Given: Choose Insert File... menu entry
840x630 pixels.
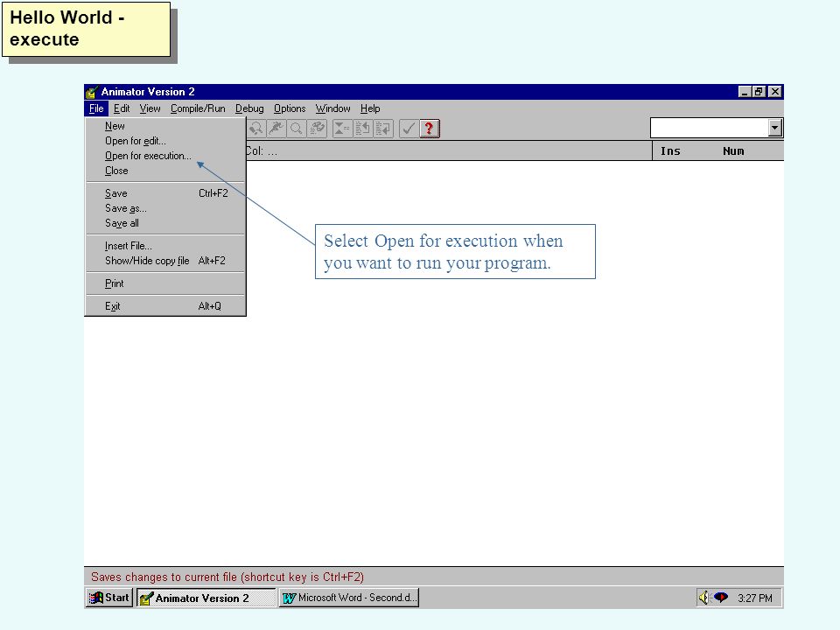Looking at the screenshot, I should (165, 246).
